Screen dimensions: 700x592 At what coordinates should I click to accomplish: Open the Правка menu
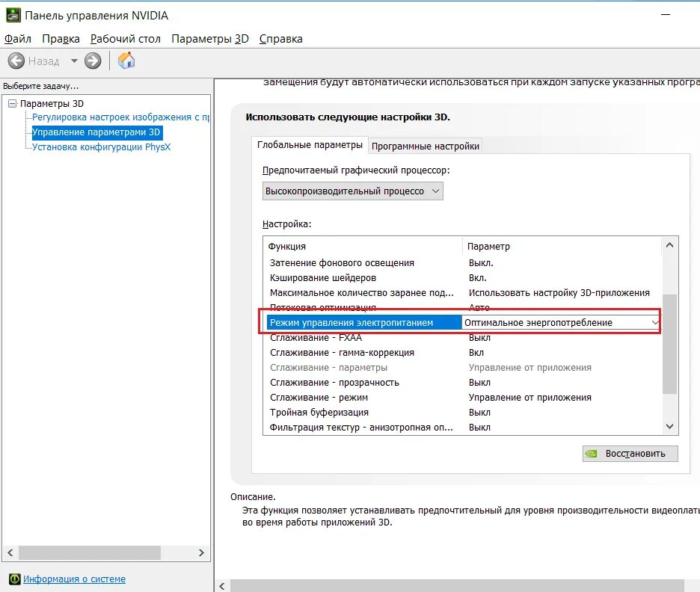pyautogui.click(x=61, y=39)
